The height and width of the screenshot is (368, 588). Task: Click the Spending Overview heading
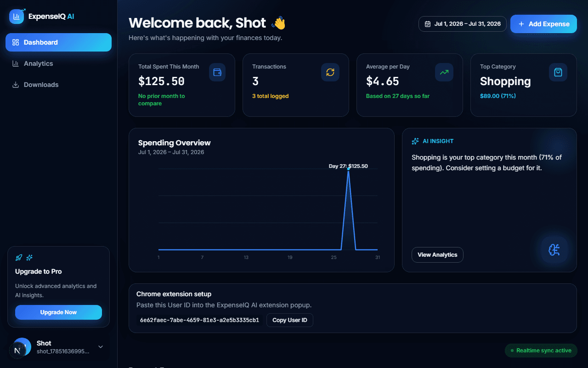(175, 143)
